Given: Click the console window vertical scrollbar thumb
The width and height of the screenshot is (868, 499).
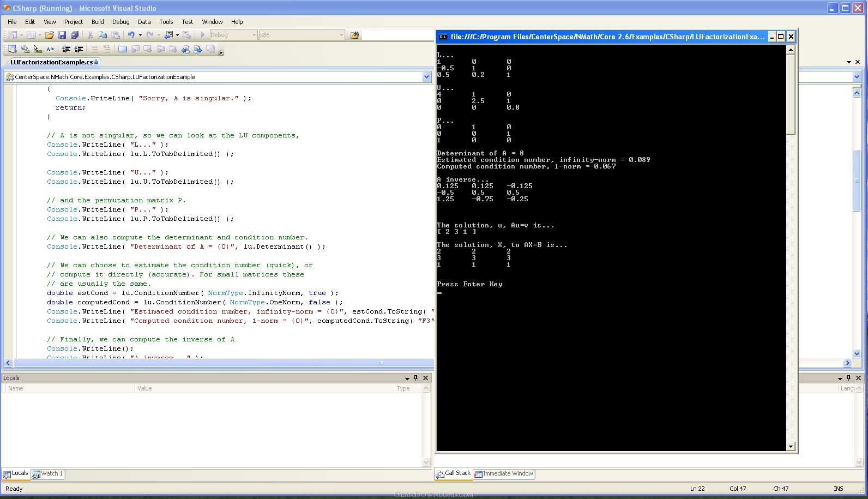Looking at the screenshot, I should [791, 94].
